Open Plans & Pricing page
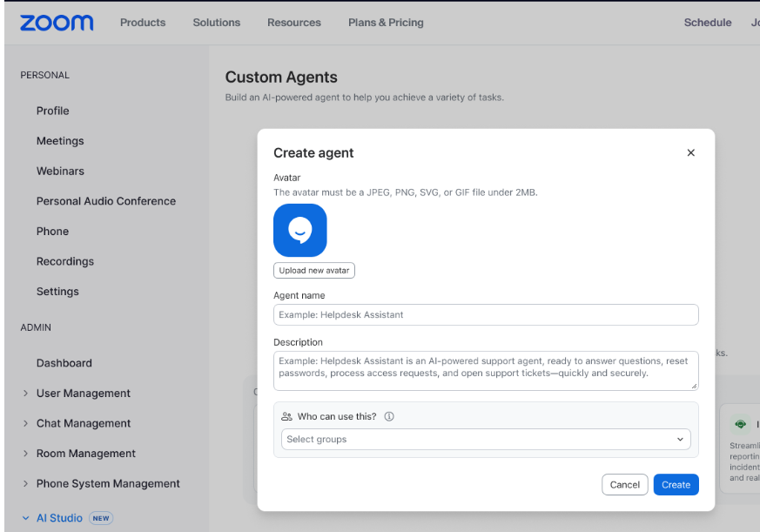Viewport: 760px width, 532px height. [386, 23]
